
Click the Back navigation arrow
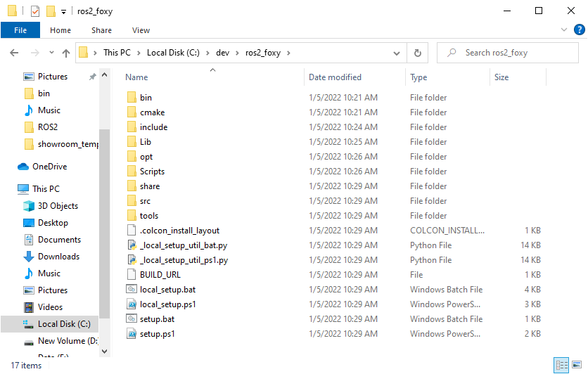[14, 53]
